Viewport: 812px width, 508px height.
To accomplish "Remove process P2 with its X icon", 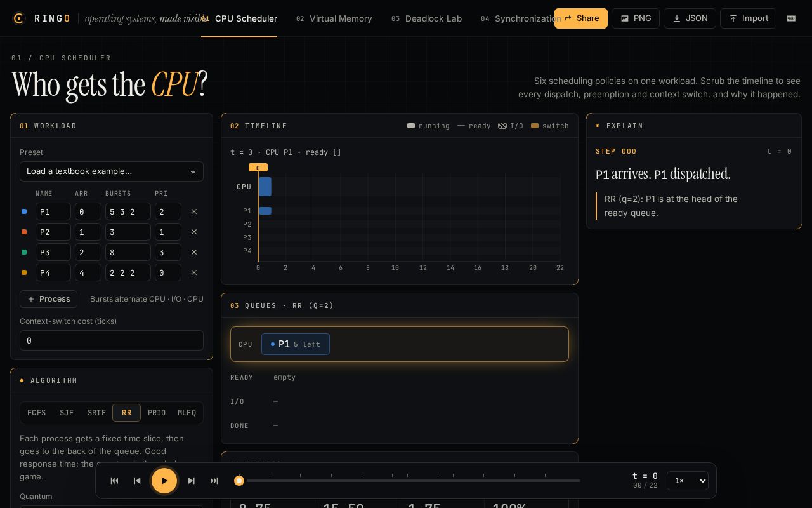I will point(194,232).
